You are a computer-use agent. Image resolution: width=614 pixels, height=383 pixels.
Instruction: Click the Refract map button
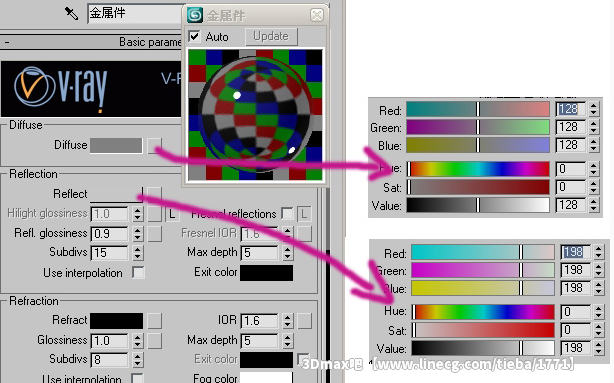coord(154,321)
